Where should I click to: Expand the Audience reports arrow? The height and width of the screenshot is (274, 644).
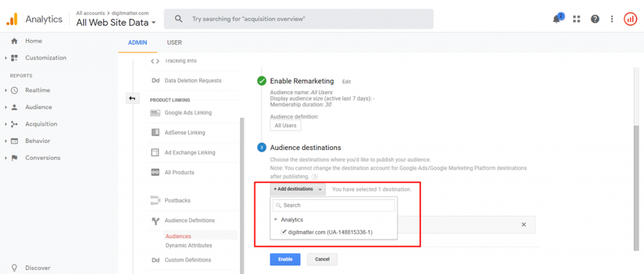point(6,107)
